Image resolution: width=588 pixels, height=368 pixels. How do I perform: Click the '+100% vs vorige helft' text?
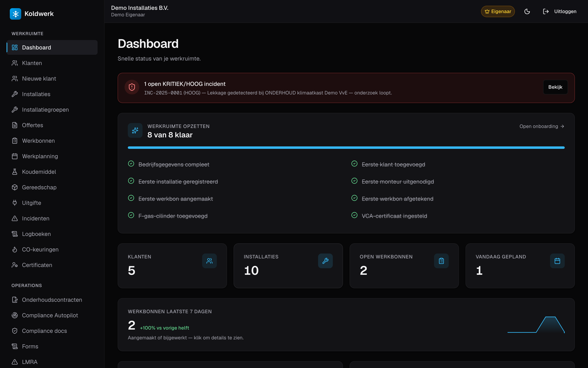point(165,328)
